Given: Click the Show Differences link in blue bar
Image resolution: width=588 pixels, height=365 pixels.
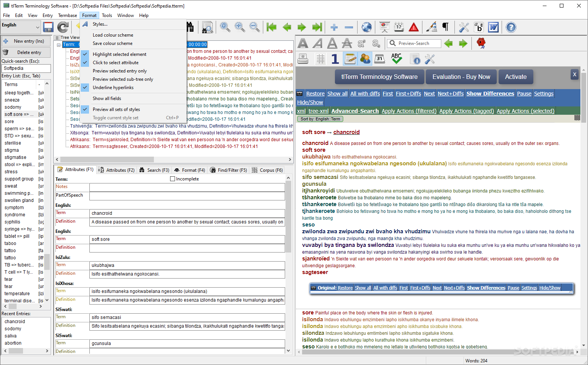Looking at the screenshot, I should [490, 94].
